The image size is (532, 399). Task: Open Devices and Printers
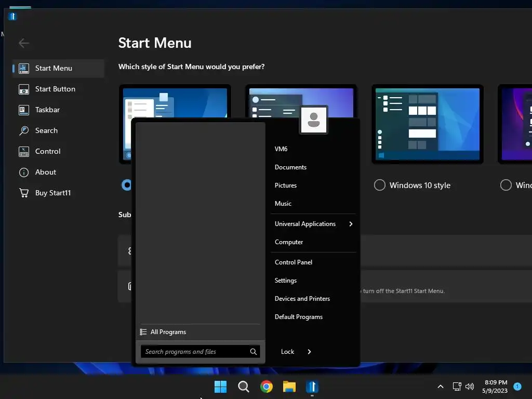[302, 299]
